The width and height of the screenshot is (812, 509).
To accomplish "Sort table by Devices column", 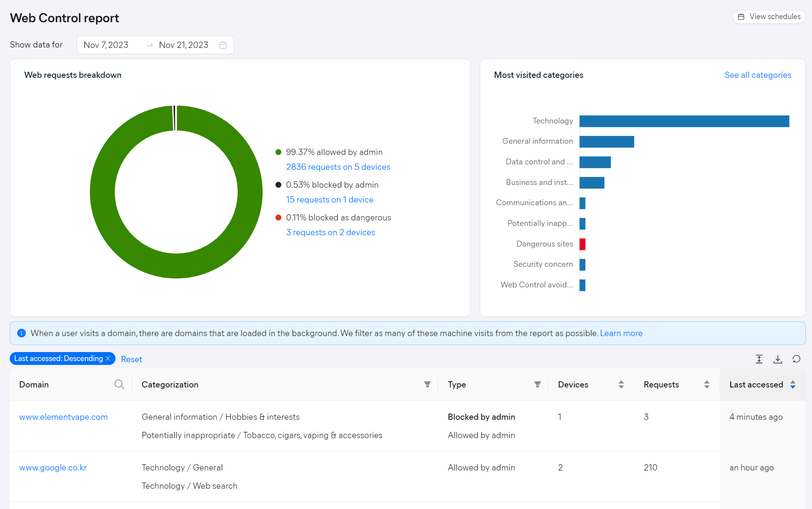I will pos(621,385).
